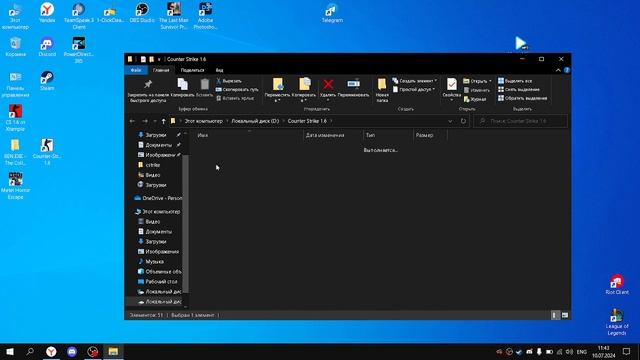The width and height of the screenshot is (640, 360).
Task: Switch to the details view status bar icon
Action: click(x=554, y=315)
